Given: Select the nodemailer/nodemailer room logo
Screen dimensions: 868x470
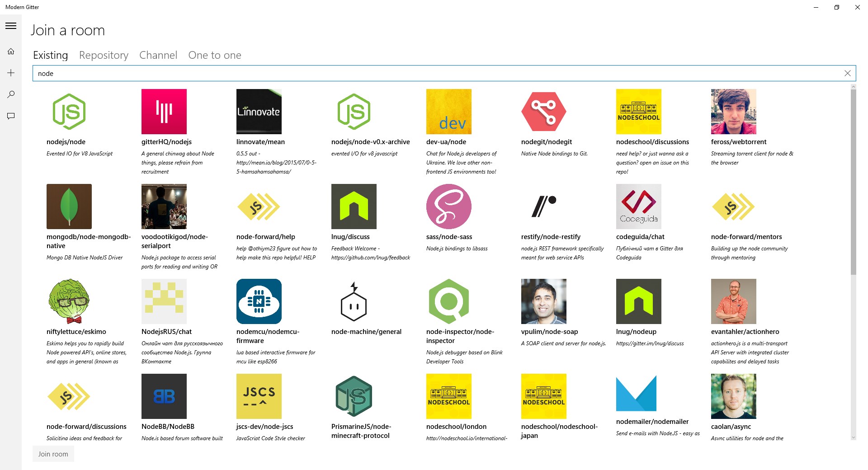Looking at the screenshot, I should click(x=637, y=394).
